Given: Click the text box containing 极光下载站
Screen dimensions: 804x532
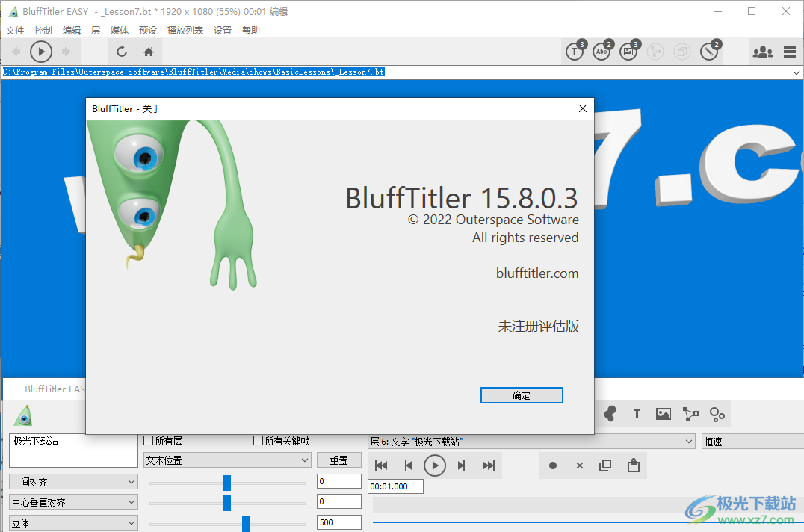Looking at the screenshot, I should [73, 451].
